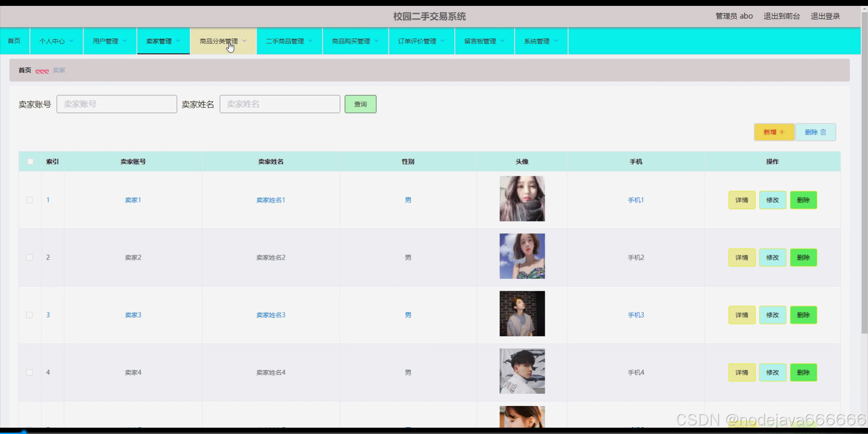Expand the 系统管理 dropdown chevron
Screen dimensions: 868x434
[x=556, y=41]
